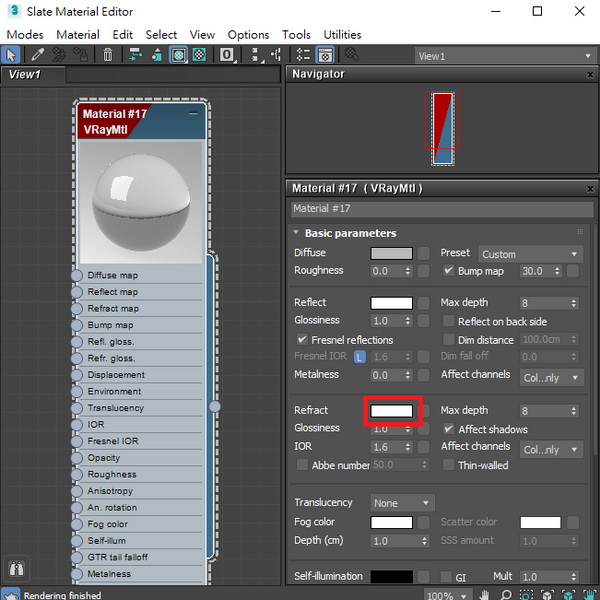
Task: Toggle Affect shadows checkbox
Action: 448,429
